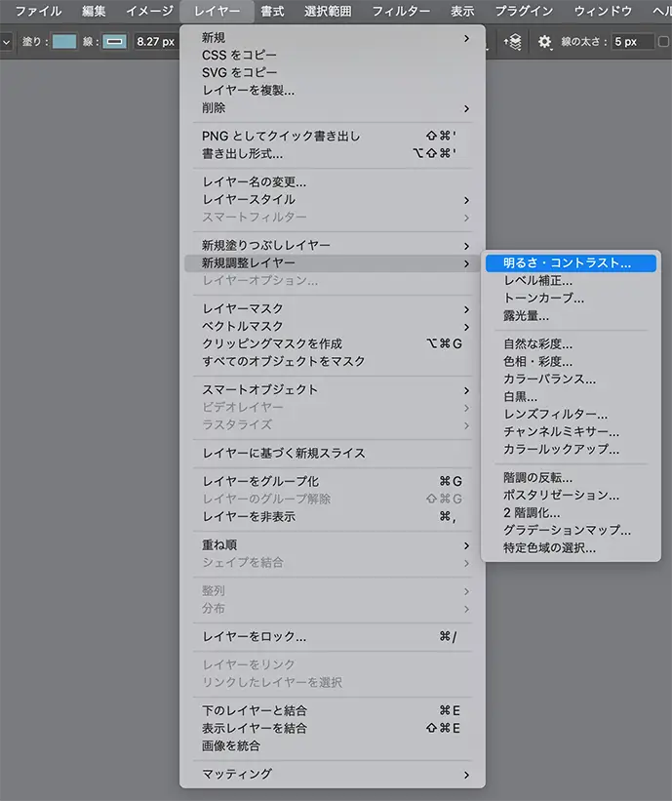Select レイヤーをロック...

[333, 636]
